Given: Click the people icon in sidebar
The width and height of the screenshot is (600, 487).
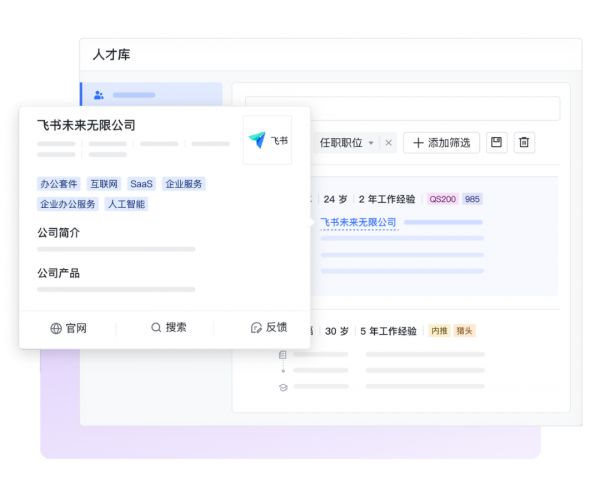Looking at the screenshot, I should [x=99, y=95].
